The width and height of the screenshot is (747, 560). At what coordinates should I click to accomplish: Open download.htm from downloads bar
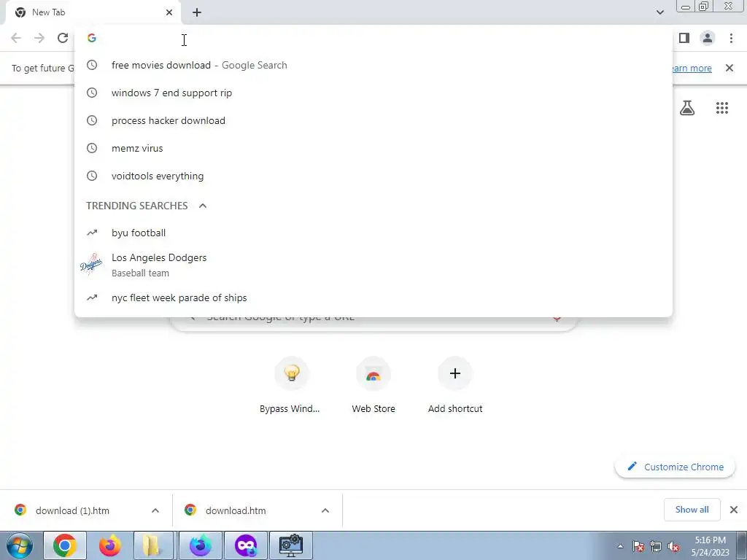(236, 510)
